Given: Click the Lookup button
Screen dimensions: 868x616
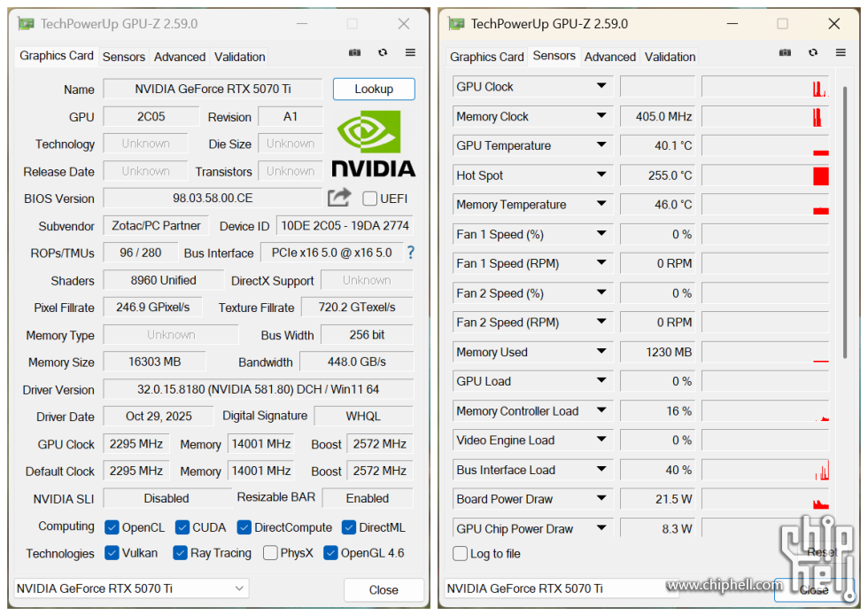Looking at the screenshot, I should point(374,90).
